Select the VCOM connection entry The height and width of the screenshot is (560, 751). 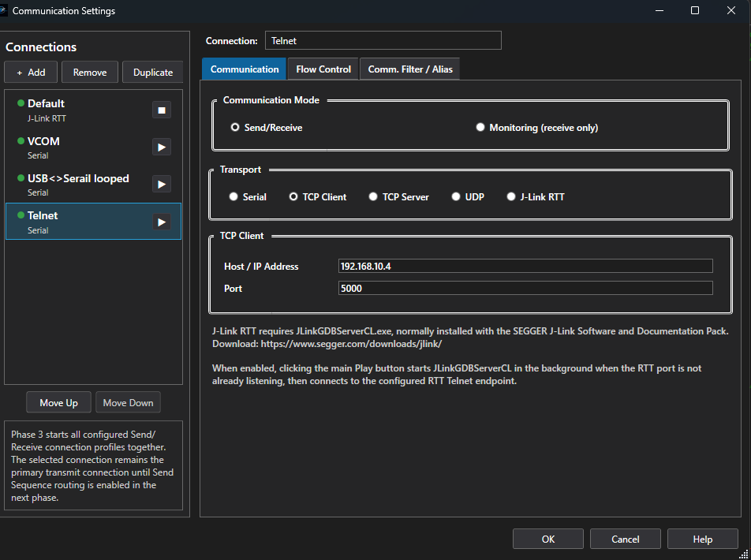coord(93,147)
